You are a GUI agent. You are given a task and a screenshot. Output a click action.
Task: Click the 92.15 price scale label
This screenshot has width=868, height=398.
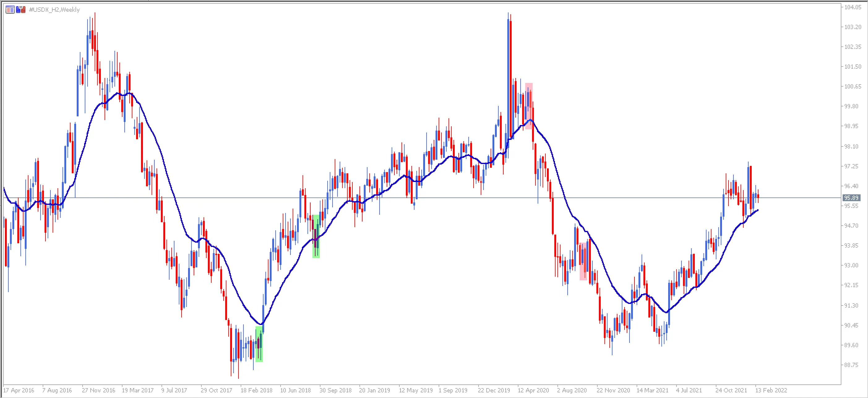pos(851,285)
